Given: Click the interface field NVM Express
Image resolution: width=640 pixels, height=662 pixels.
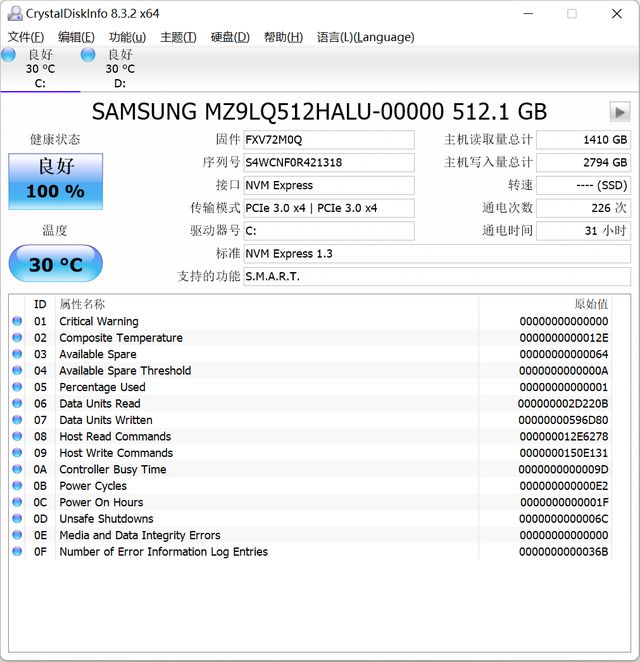Looking at the screenshot, I should pos(329,185).
